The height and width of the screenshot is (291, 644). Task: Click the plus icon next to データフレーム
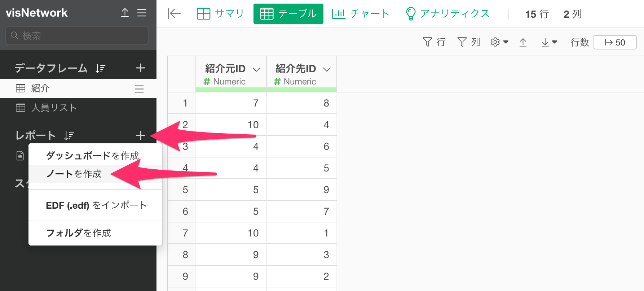(x=140, y=68)
